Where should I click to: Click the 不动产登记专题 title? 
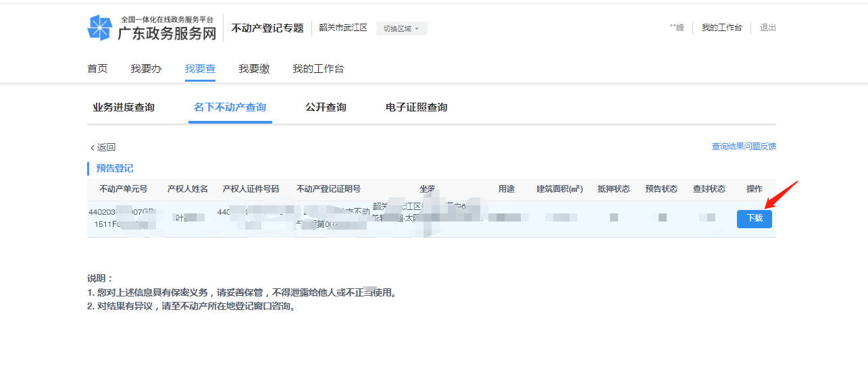point(267,28)
